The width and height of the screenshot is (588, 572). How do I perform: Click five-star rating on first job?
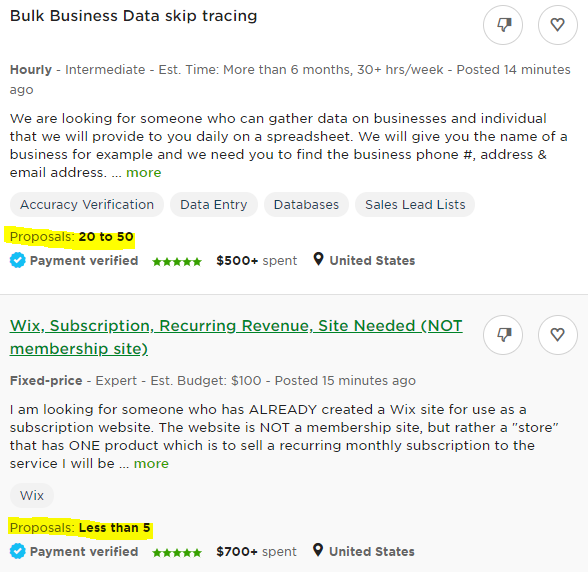pos(177,261)
